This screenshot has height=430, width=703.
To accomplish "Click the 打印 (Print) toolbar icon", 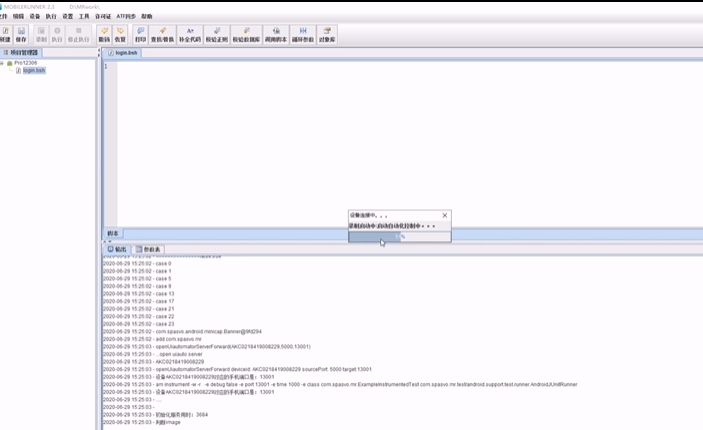I will point(140,34).
